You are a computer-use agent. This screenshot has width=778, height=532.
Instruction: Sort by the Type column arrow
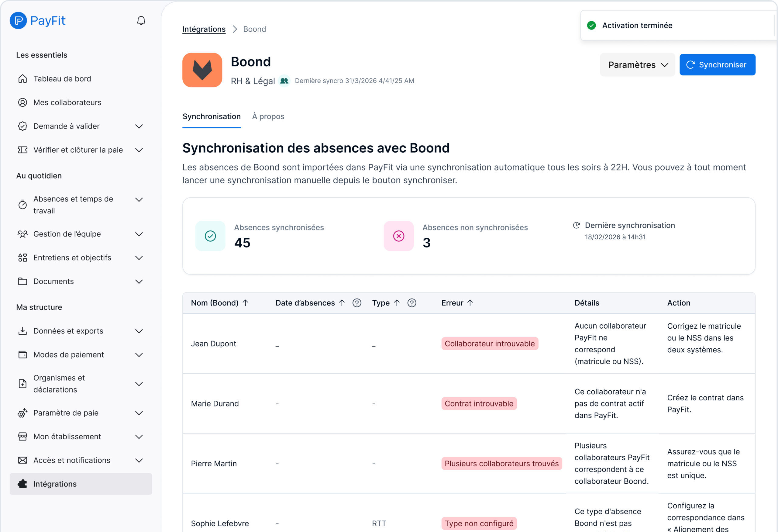(x=397, y=303)
